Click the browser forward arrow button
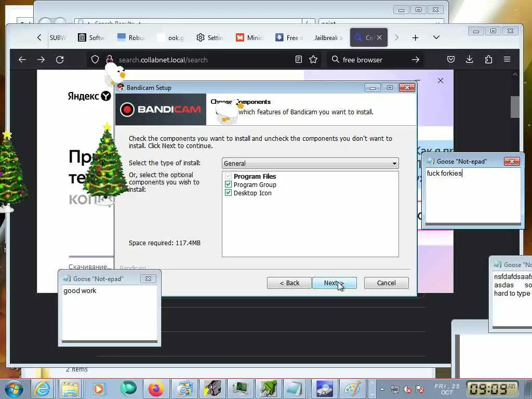Viewport: 532px width, 399px height. point(41,60)
